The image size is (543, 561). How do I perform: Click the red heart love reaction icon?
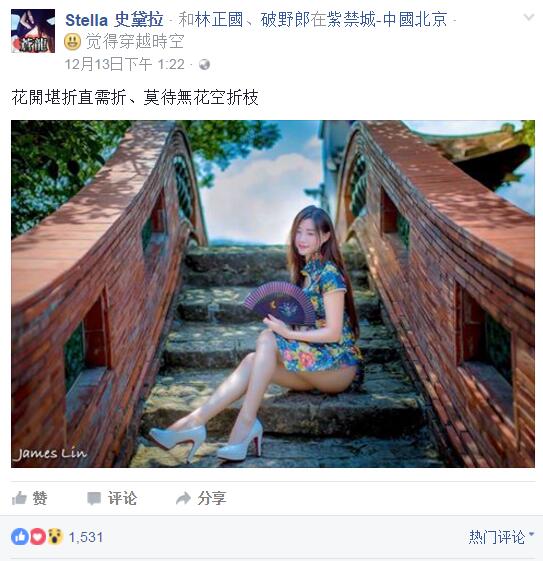tap(37, 537)
